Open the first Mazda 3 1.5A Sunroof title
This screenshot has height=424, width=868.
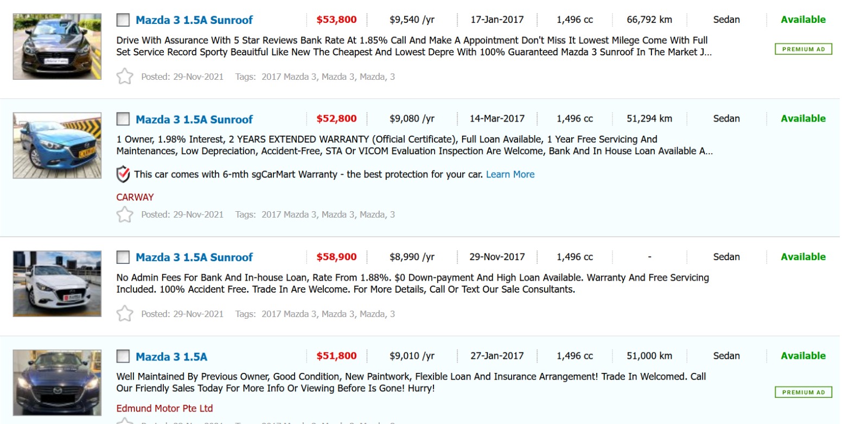[x=194, y=20]
